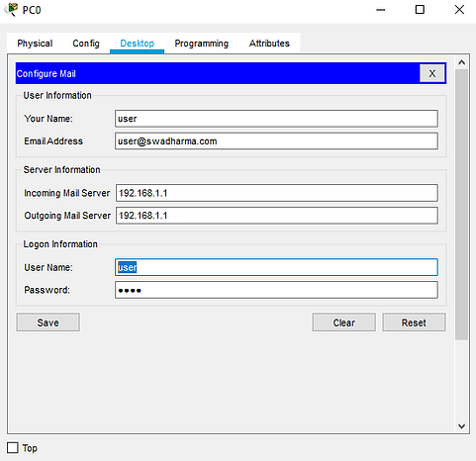Click the scrollbar down arrow
The width and height of the screenshot is (476, 461).
(x=461, y=426)
